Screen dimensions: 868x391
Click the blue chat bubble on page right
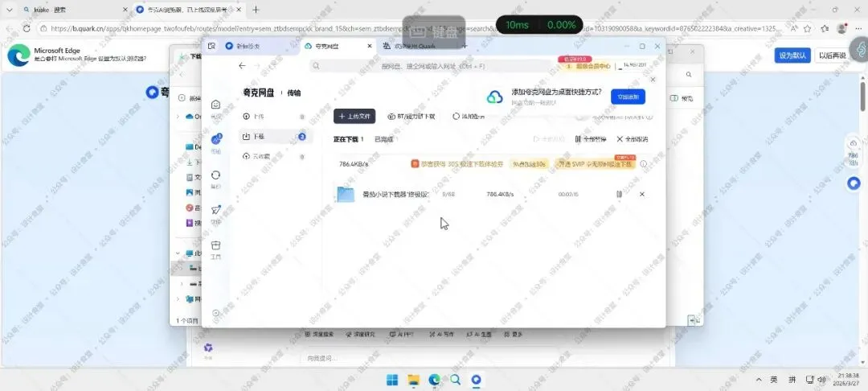(x=854, y=184)
